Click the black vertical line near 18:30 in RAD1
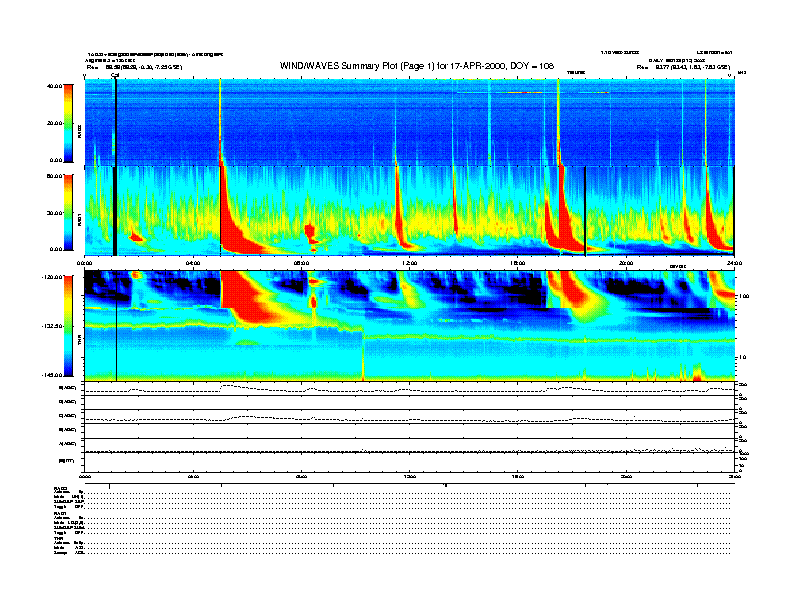 pyautogui.click(x=585, y=211)
